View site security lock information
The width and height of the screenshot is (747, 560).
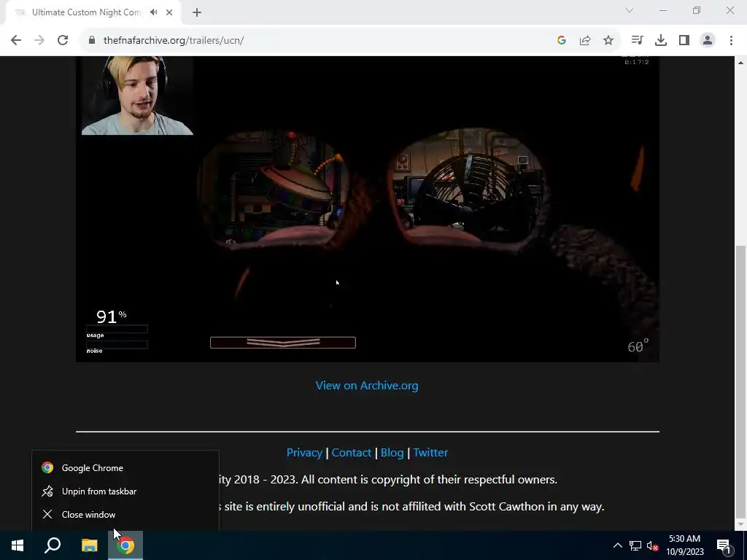point(92,41)
